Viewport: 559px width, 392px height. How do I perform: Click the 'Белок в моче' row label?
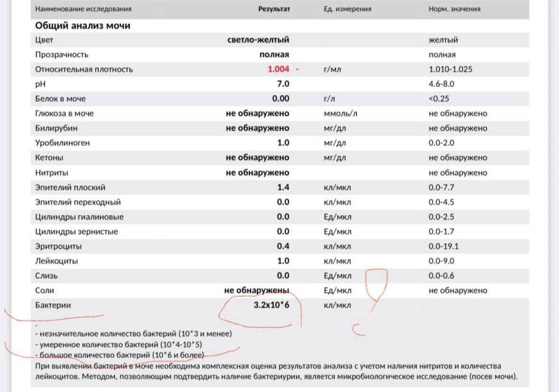click(x=61, y=99)
